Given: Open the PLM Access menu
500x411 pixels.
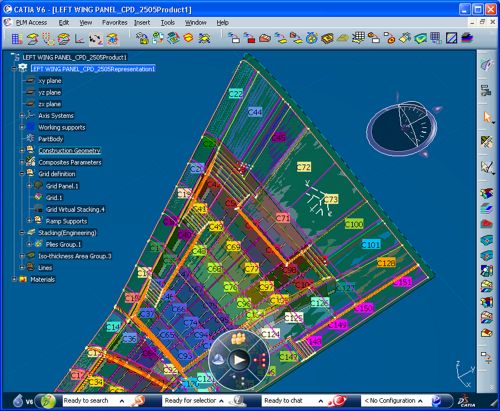Looking at the screenshot, I should (x=31, y=23).
